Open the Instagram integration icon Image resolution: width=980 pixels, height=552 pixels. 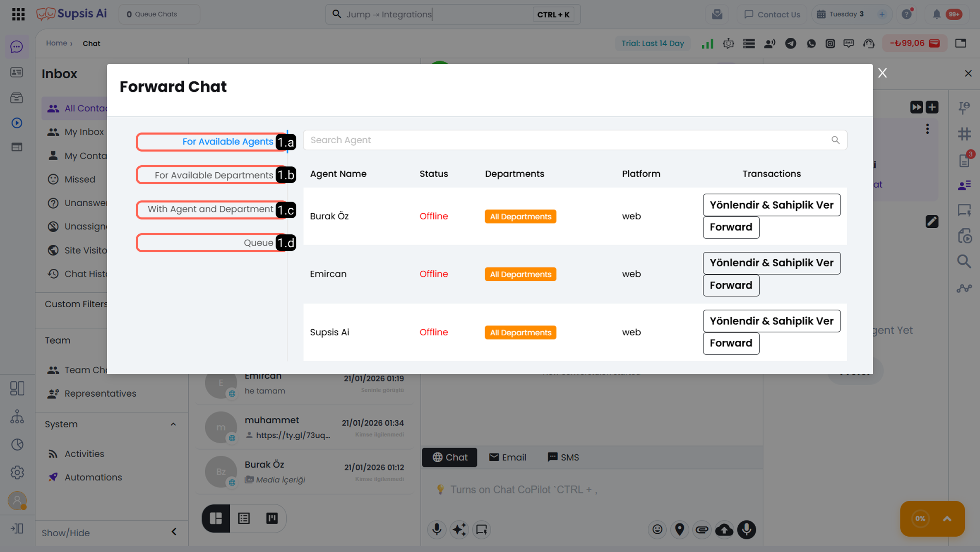click(x=830, y=43)
